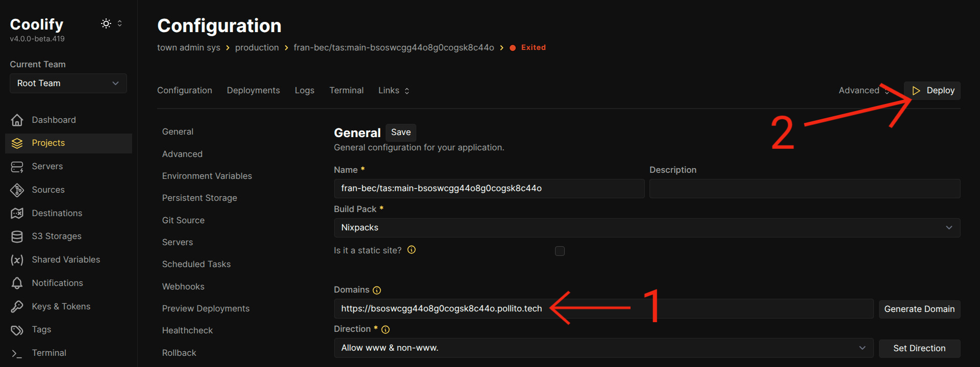Click the theme sun icon
Screen dimensions: 980x367
point(106,23)
